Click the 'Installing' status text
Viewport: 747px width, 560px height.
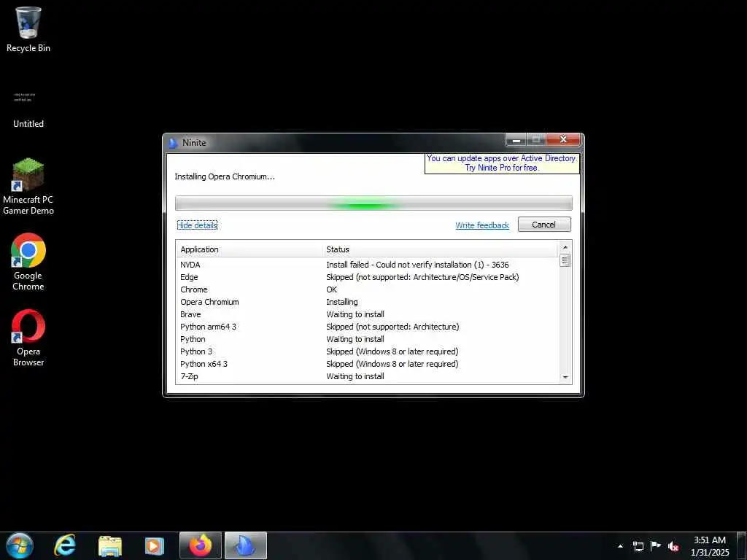tap(342, 302)
